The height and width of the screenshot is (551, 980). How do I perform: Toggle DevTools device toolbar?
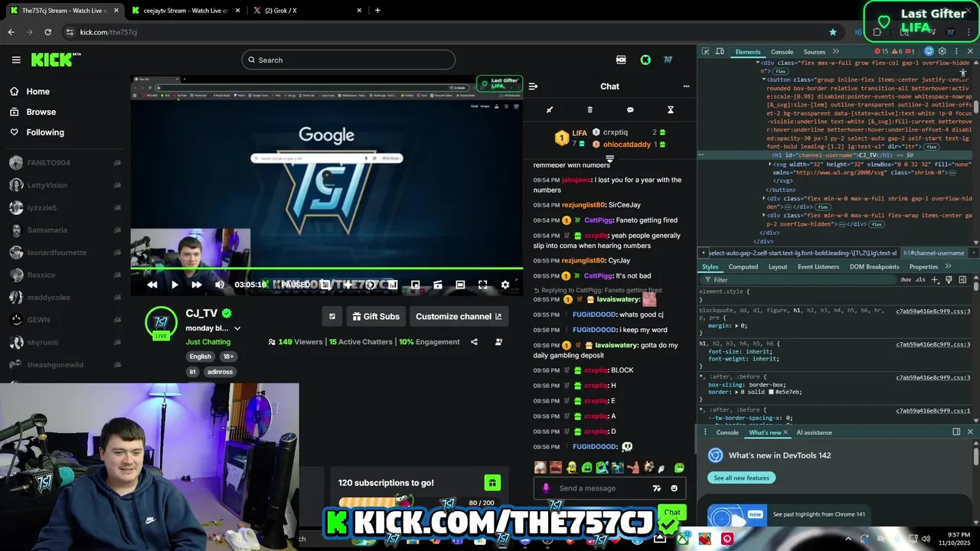click(x=720, y=51)
